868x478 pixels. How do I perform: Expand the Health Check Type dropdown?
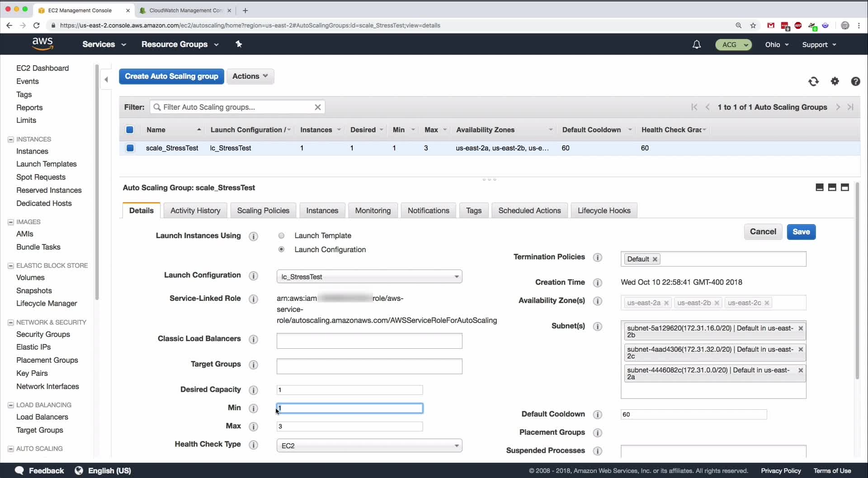click(369, 445)
